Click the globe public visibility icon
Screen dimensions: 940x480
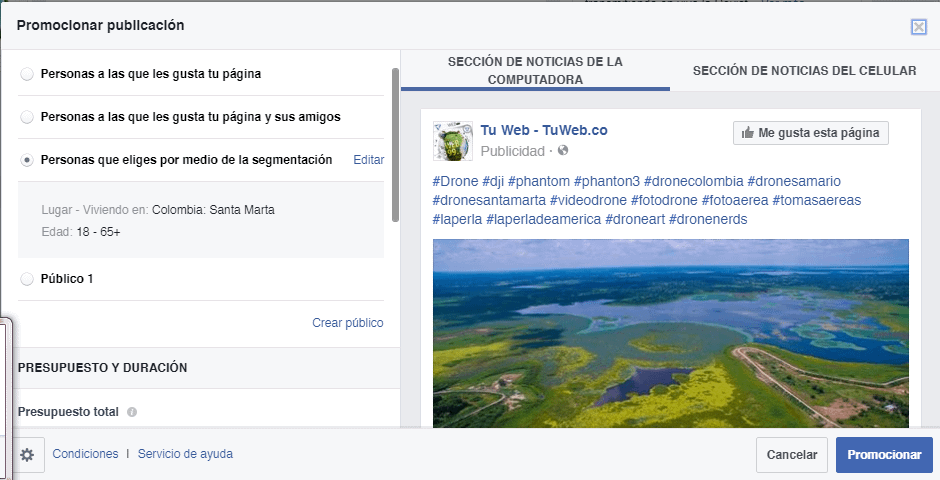pos(563,150)
